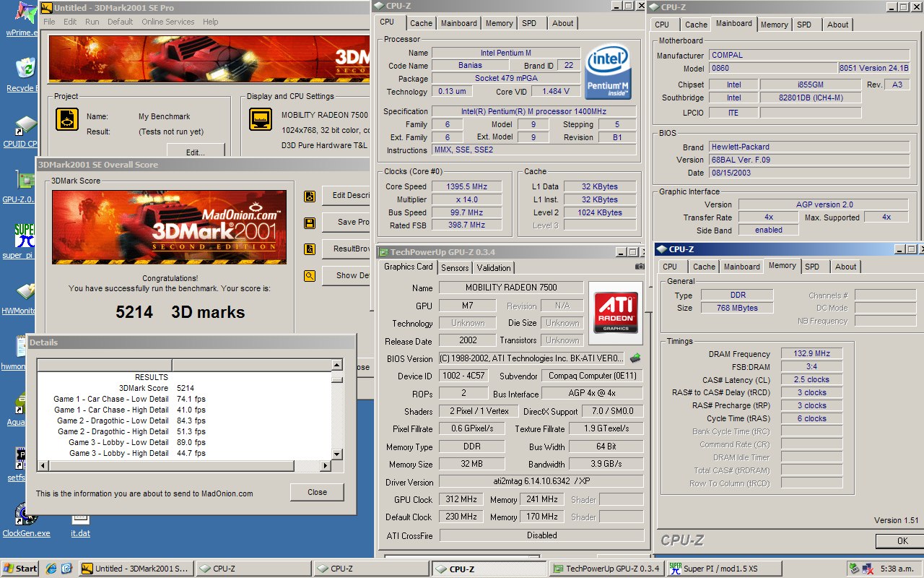Image resolution: width=924 pixels, height=578 pixels.
Task: Click the network disconnected tray icon
Action: click(868, 568)
